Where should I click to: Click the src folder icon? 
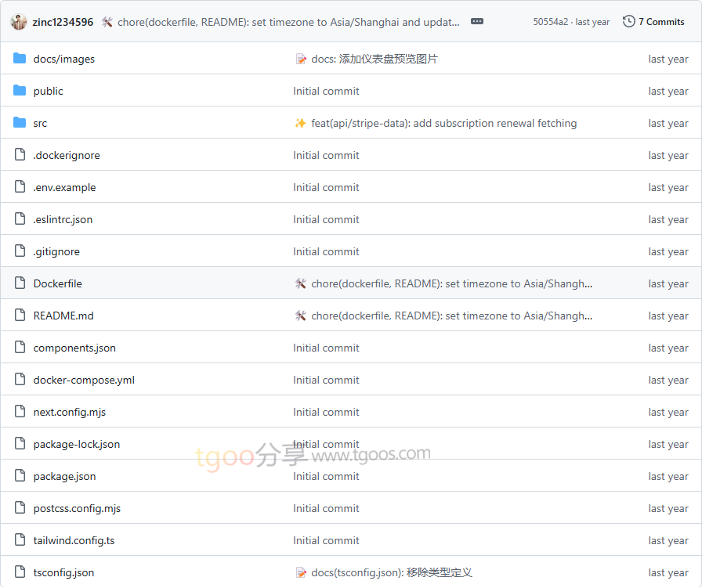(20, 123)
